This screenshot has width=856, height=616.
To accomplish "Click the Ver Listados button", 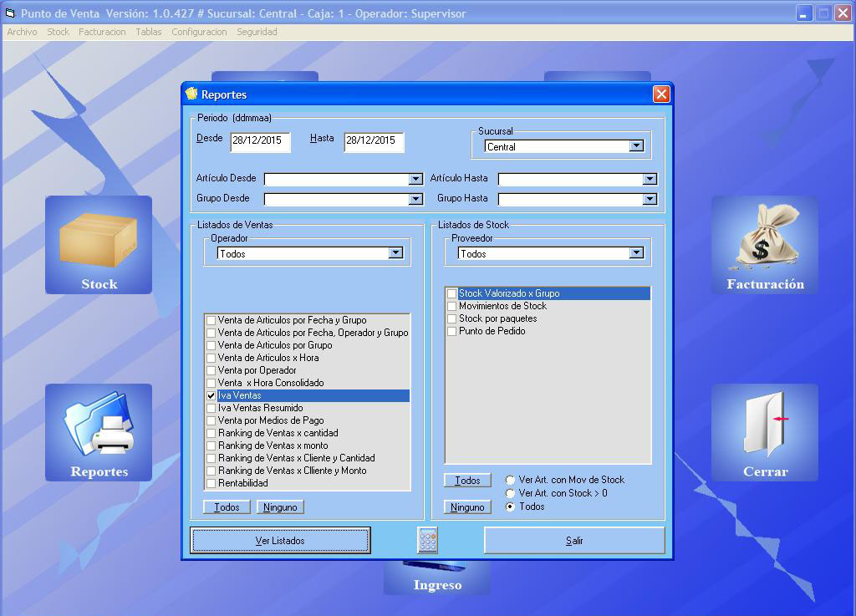I will pyautogui.click(x=280, y=540).
